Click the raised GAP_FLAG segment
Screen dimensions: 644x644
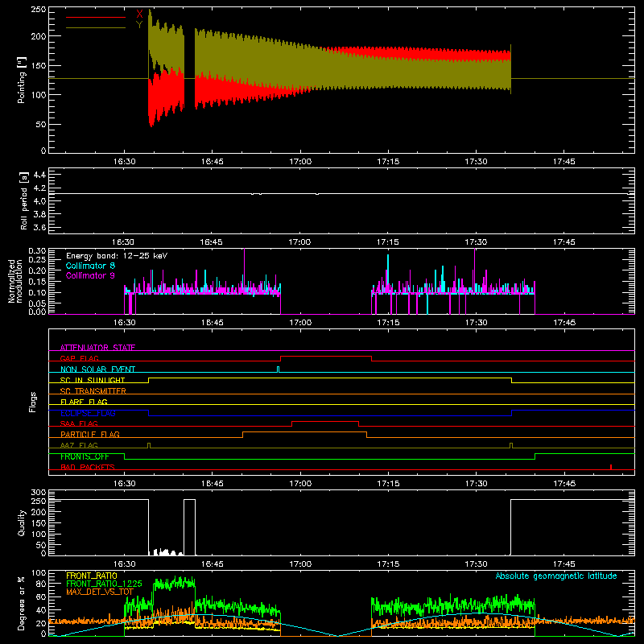[x=326, y=357]
